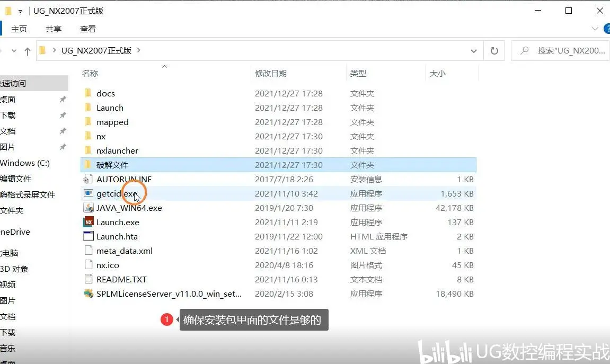Refresh the current folder view
Viewport: 610px width, 364px height.
click(x=494, y=50)
